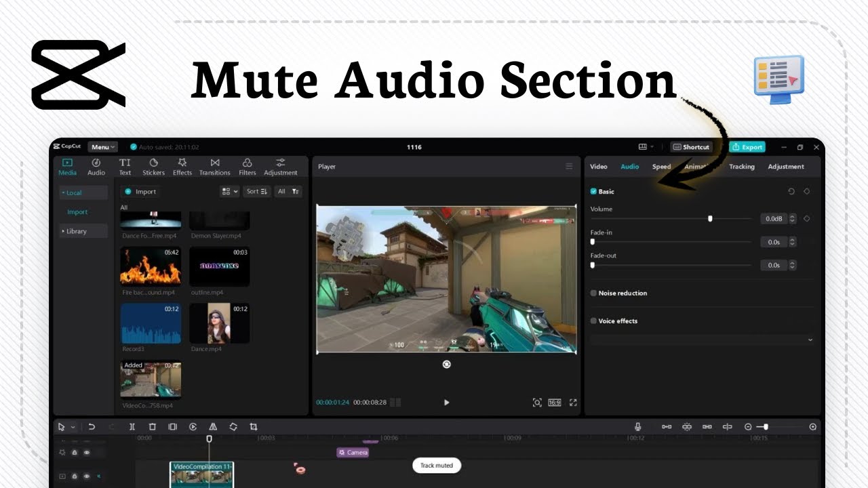Click the Import button with plus icon
This screenshot has height=488, width=868.
tap(140, 192)
